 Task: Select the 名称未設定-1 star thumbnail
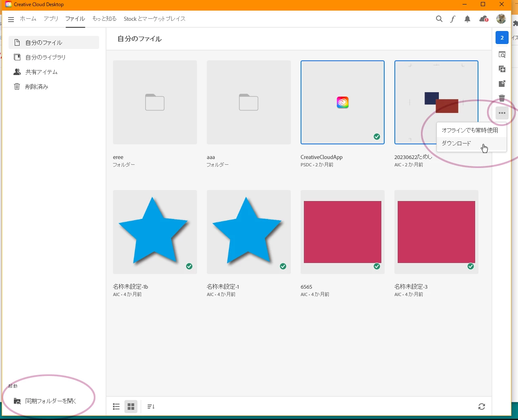(x=249, y=232)
